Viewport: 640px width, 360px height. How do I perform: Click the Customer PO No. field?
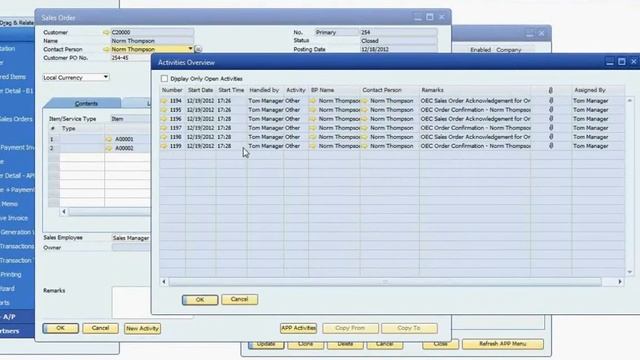coord(131,58)
